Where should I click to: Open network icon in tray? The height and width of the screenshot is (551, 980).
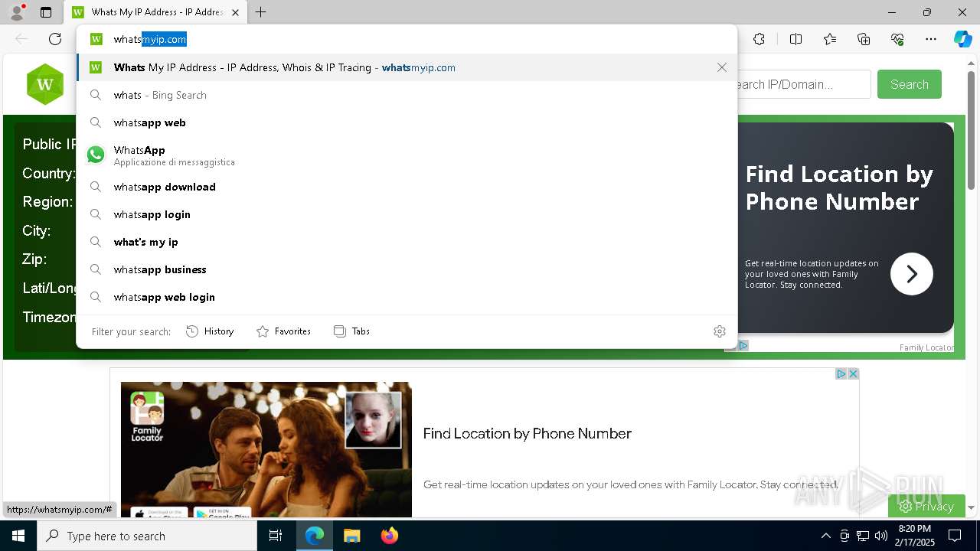(x=863, y=536)
